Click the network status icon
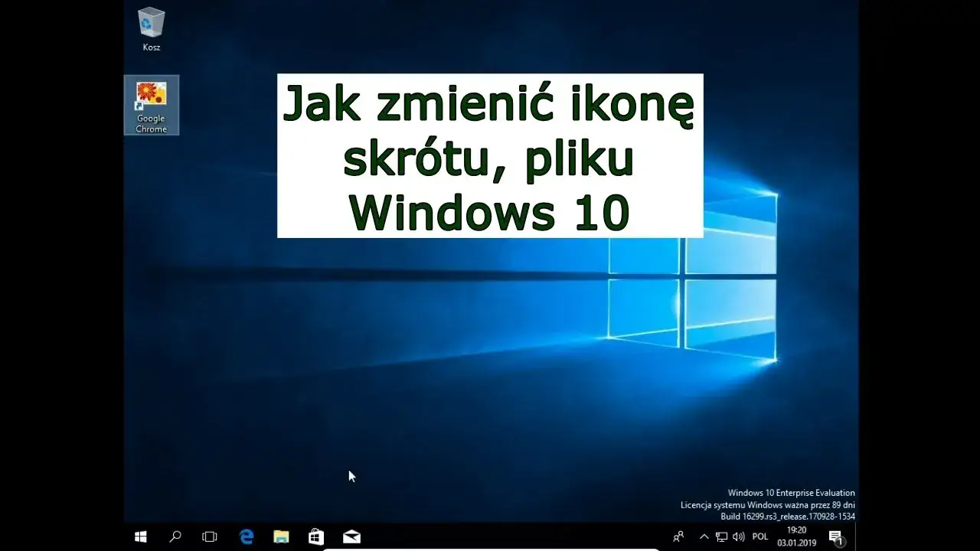Screen dimensions: 980x551 tap(721, 536)
